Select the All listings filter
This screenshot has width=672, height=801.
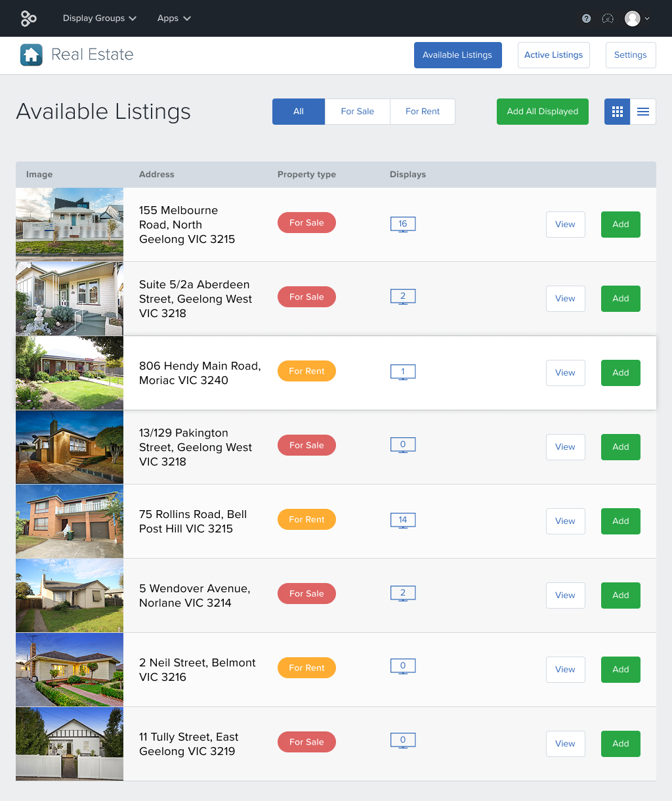pos(299,112)
